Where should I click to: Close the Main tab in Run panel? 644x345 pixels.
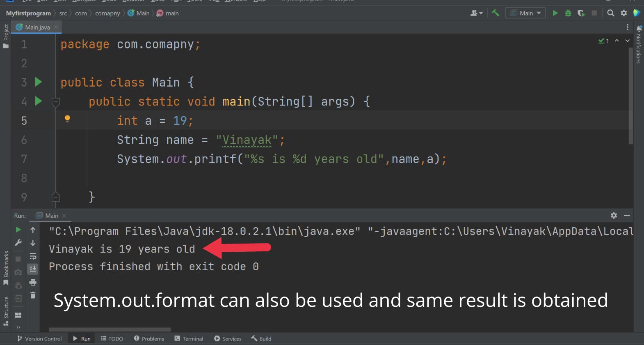click(64, 216)
